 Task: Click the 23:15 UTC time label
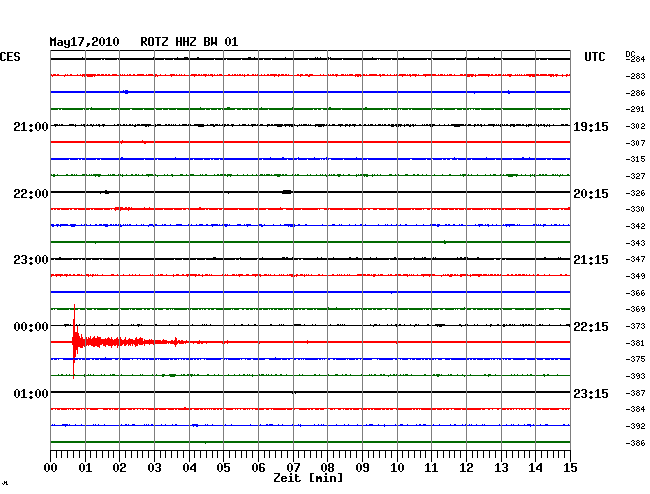pos(591,393)
